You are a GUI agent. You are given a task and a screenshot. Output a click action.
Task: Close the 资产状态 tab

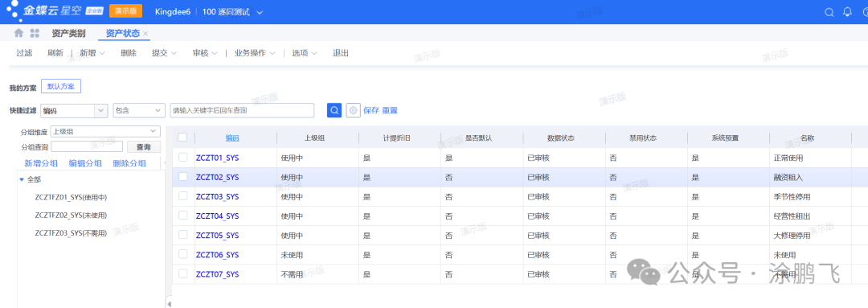[x=145, y=34]
